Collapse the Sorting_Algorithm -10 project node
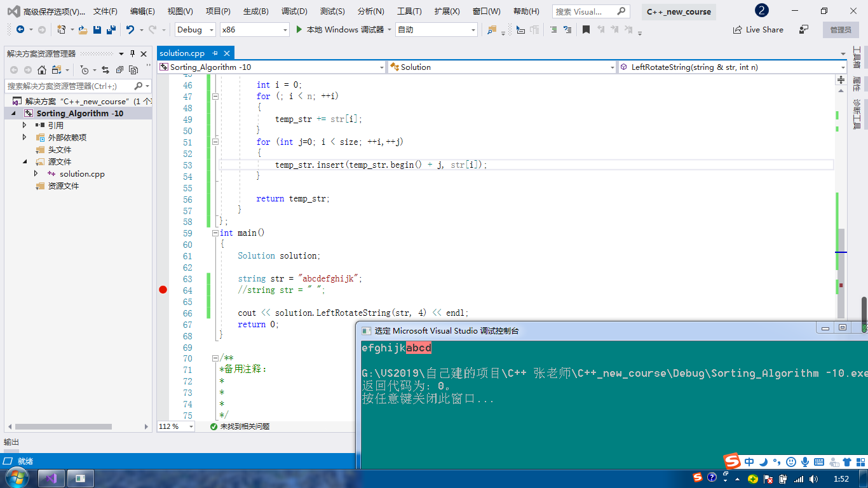Viewport: 868px width, 488px height. point(13,113)
